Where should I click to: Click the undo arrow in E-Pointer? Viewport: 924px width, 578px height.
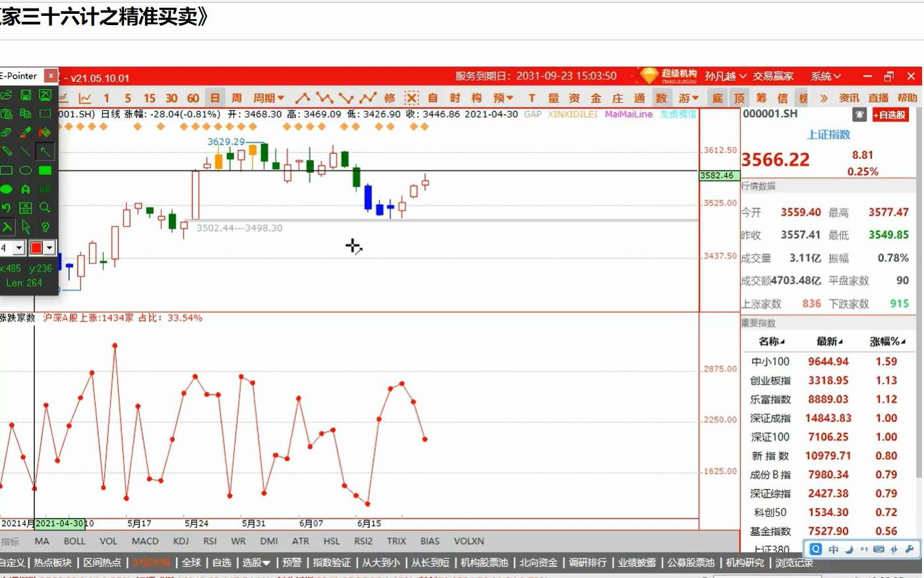click(x=6, y=208)
